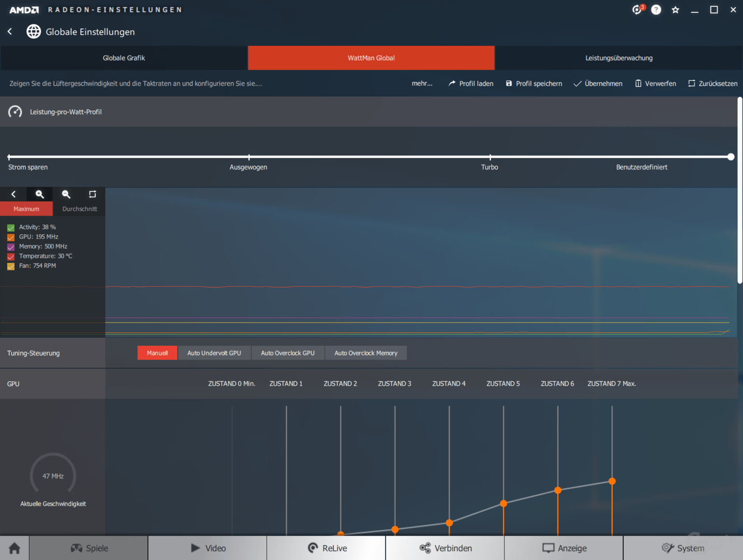Select Auto Overclock GPU mode
This screenshot has height=560, width=743.
coord(288,353)
